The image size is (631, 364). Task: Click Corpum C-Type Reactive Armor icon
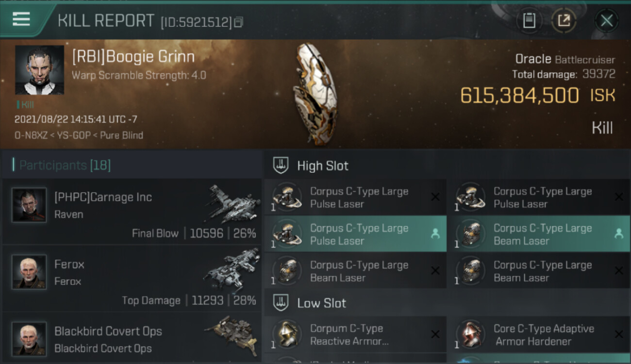[x=286, y=334]
